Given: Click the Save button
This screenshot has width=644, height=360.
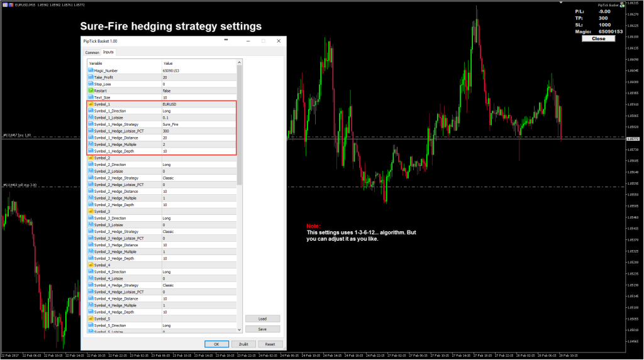Looking at the screenshot, I should coord(262,329).
